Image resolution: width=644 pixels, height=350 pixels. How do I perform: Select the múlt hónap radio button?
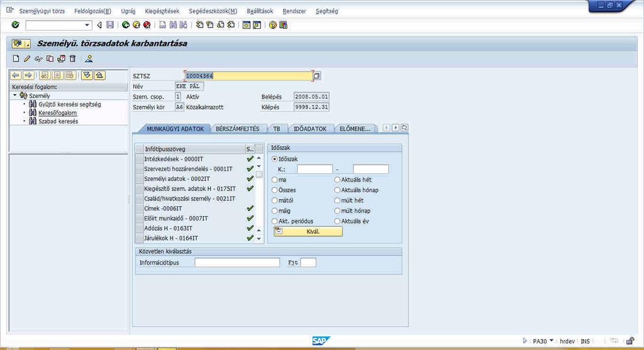coord(337,211)
